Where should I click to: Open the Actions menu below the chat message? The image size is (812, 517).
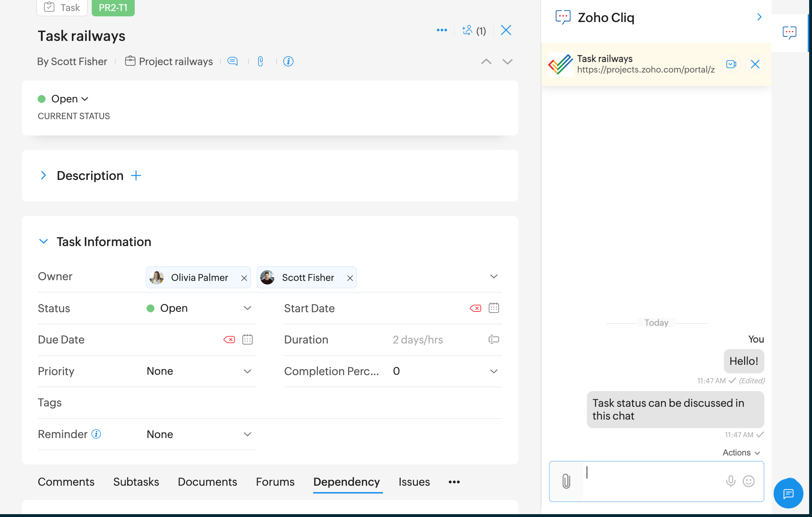tap(741, 452)
